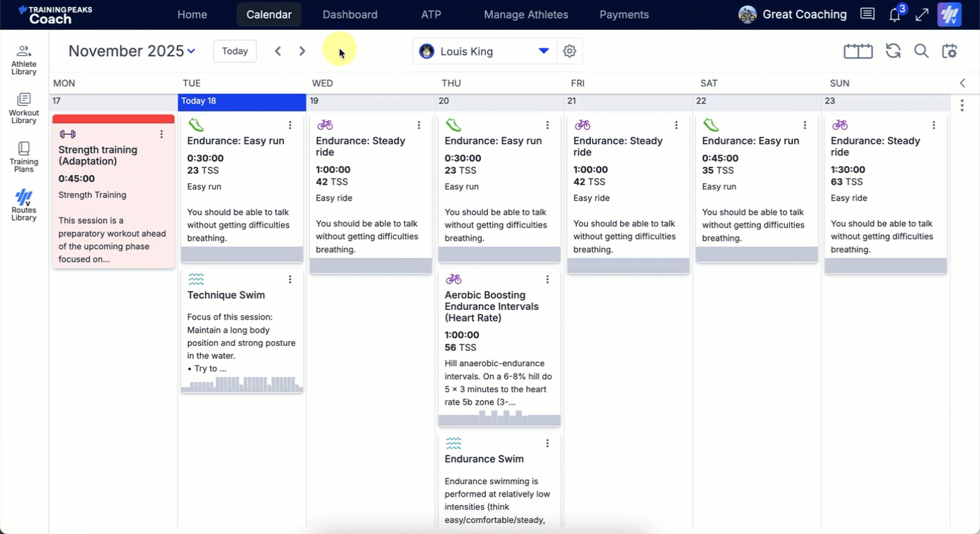Go to next week using right arrow
This screenshot has height=534, width=980.
point(302,51)
